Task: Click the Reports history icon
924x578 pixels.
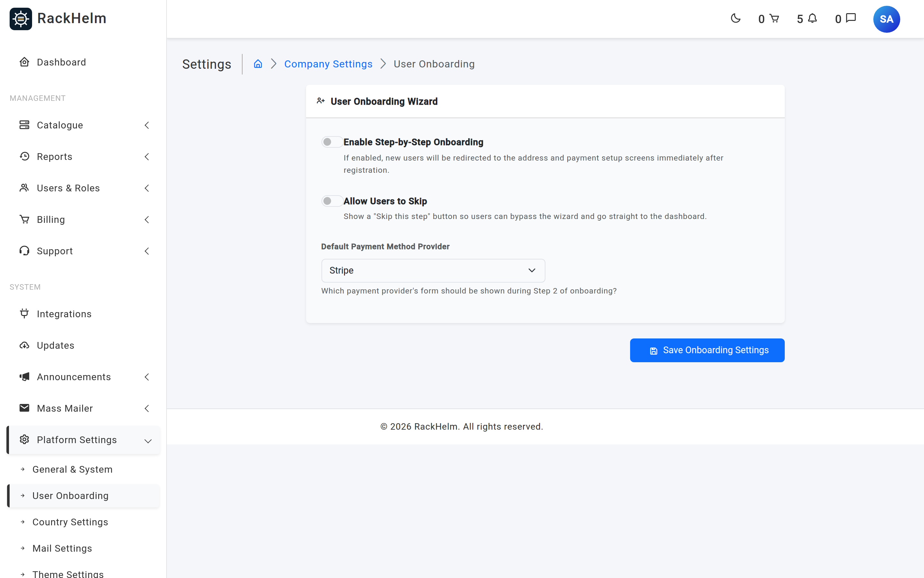Action: (24, 156)
